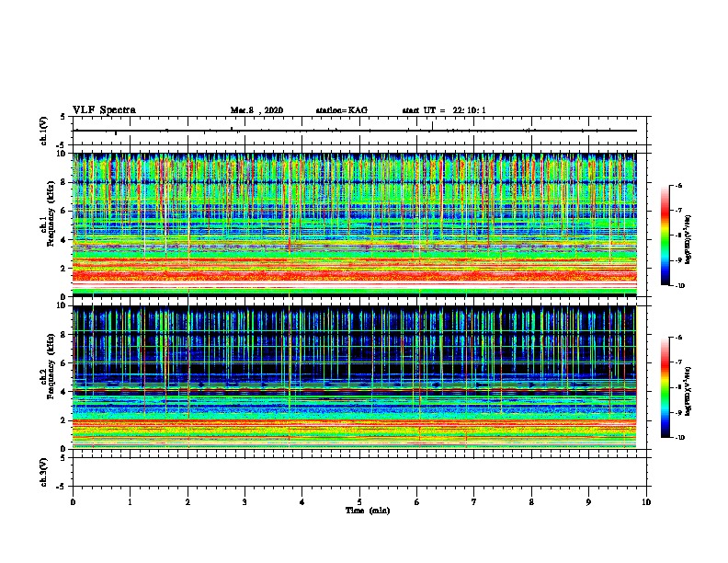Screen dimensions: 728x563
Task: Click the "VLF Spectra" plot title
Action: tap(104, 110)
